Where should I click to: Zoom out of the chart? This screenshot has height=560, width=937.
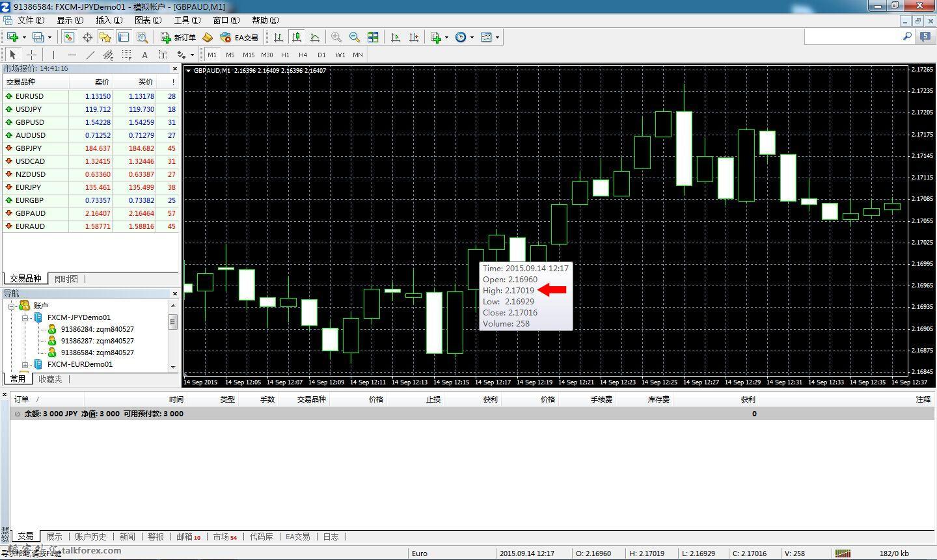(355, 37)
